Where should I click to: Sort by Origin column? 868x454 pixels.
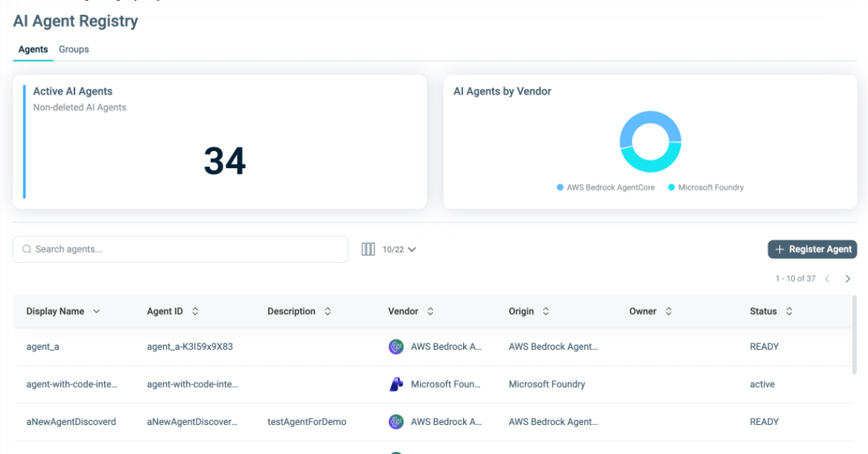[x=546, y=311]
